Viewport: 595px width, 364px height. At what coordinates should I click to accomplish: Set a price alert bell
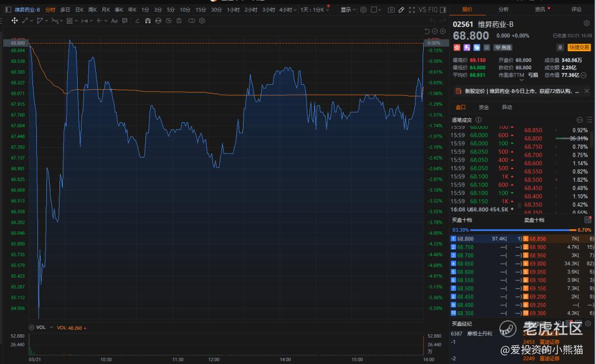point(560,47)
